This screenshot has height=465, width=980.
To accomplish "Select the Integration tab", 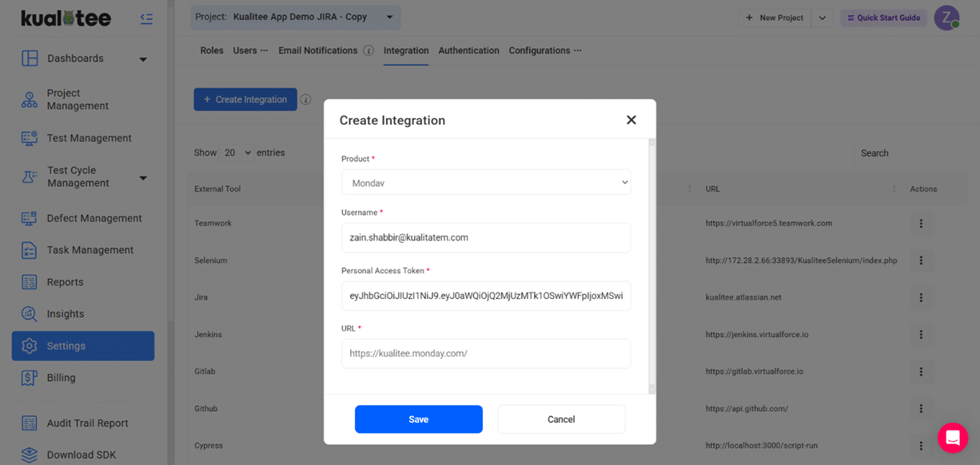I will [406, 50].
